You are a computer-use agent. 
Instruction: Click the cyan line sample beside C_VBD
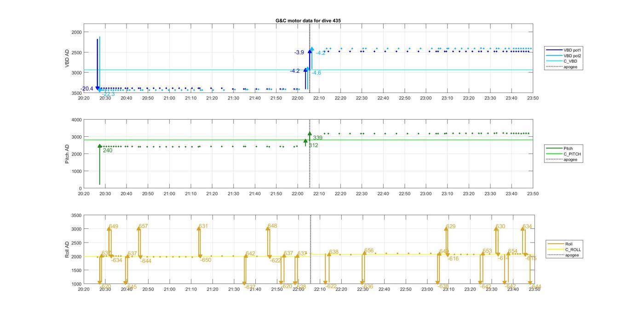pos(554,61)
